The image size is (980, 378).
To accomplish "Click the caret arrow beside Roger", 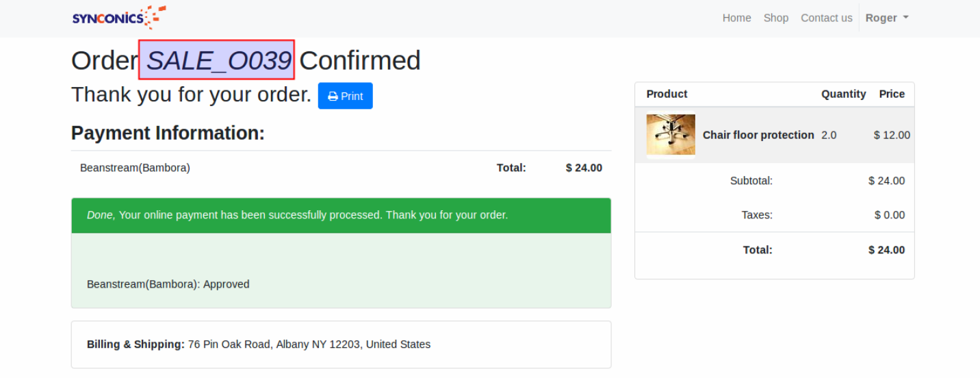I will point(906,18).
